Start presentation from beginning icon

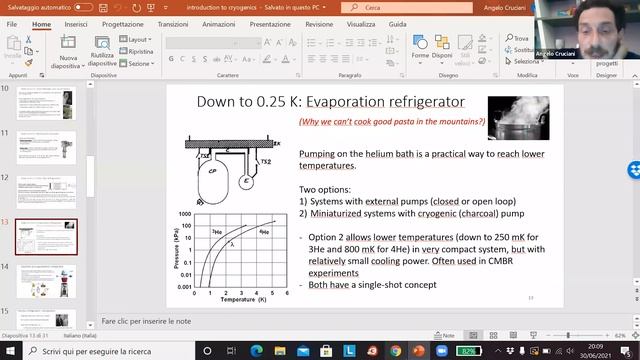151,7
